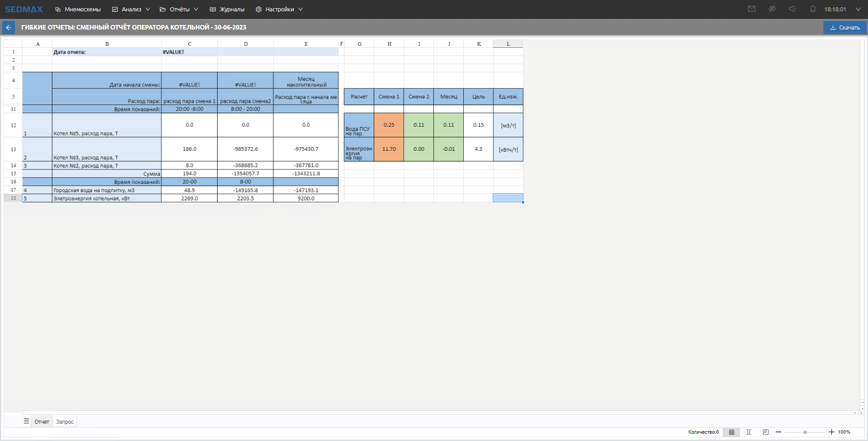
Task: Toggle the sound speaker icon
Action: point(792,9)
